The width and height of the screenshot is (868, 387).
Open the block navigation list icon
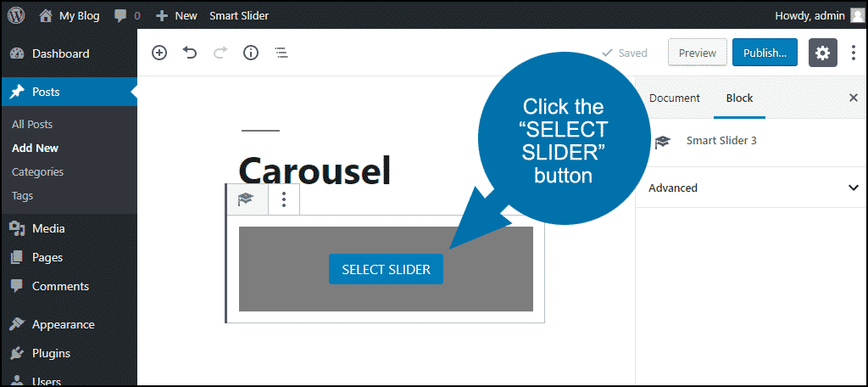click(x=281, y=53)
